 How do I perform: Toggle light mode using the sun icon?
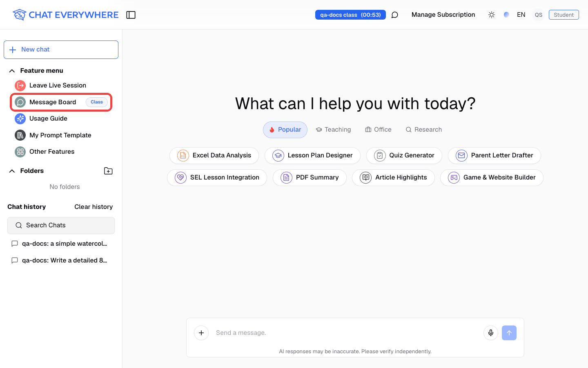point(492,15)
